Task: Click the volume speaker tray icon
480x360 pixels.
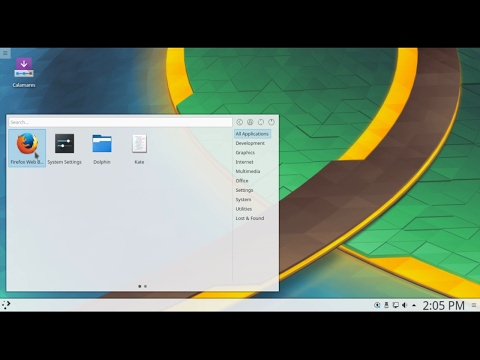Action: (405, 305)
